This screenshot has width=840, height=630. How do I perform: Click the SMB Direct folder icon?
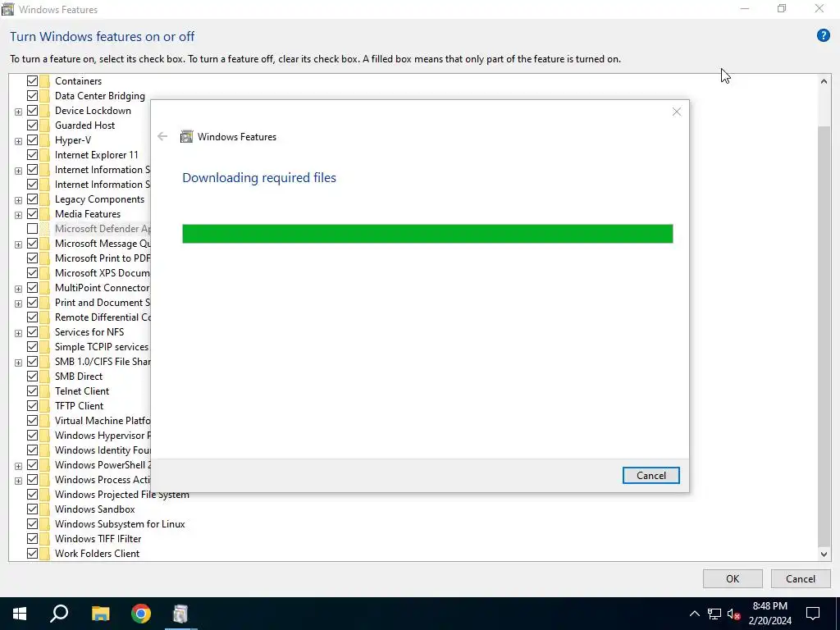click(44, 377)
